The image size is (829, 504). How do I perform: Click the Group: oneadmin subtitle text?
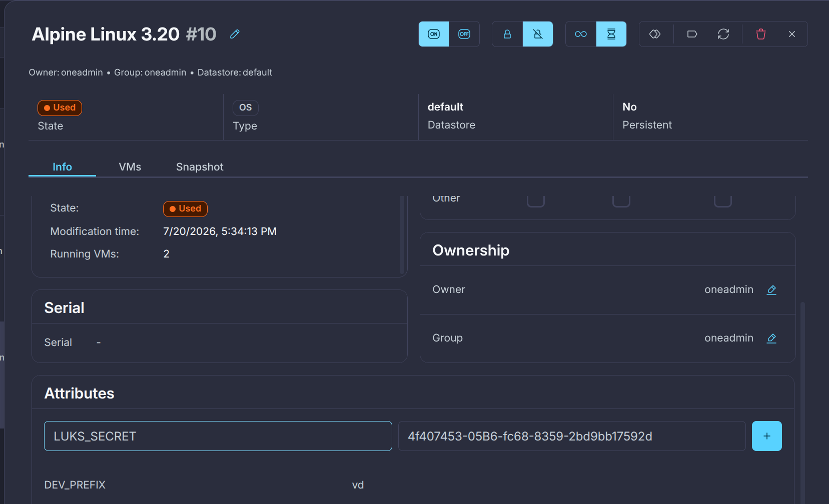click(150, 72)
